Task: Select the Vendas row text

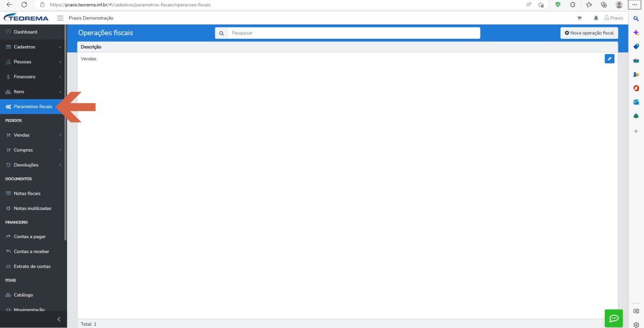Action: pos(89,59)
